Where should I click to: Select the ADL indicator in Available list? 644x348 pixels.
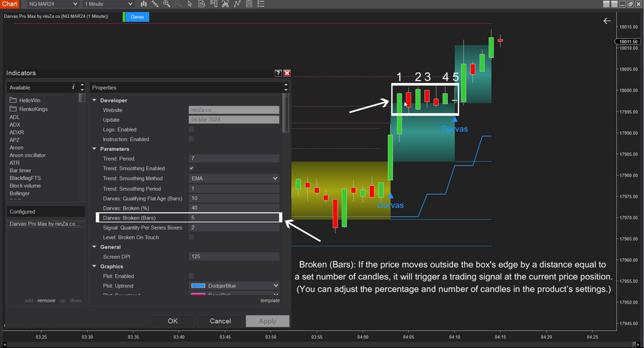point(14,117)
